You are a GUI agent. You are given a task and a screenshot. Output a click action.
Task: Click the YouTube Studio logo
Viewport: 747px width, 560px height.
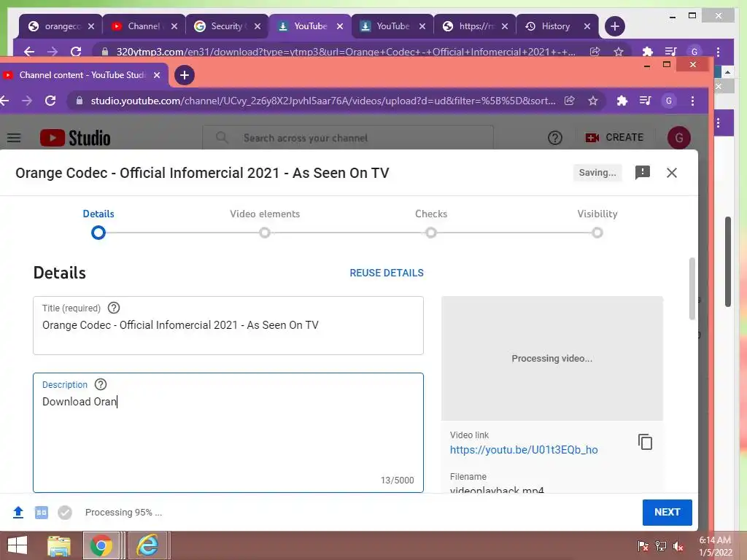pyautogui.click(x=75, y=138)
